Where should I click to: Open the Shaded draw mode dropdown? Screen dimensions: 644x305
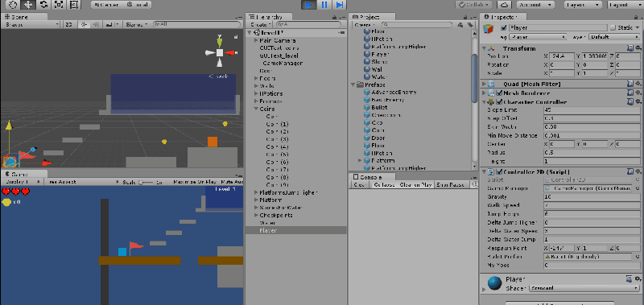pyautogui.click(x=32, y=24)
